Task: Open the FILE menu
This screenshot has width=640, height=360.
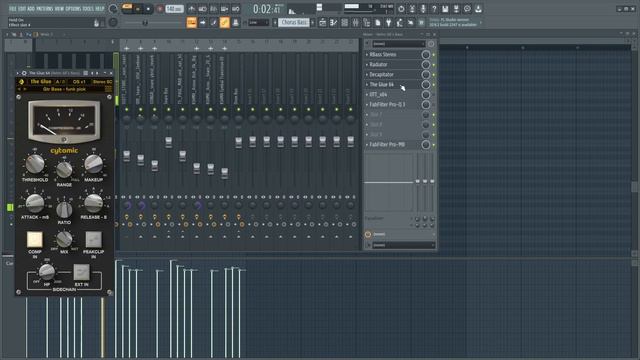Action: point(13,9)
